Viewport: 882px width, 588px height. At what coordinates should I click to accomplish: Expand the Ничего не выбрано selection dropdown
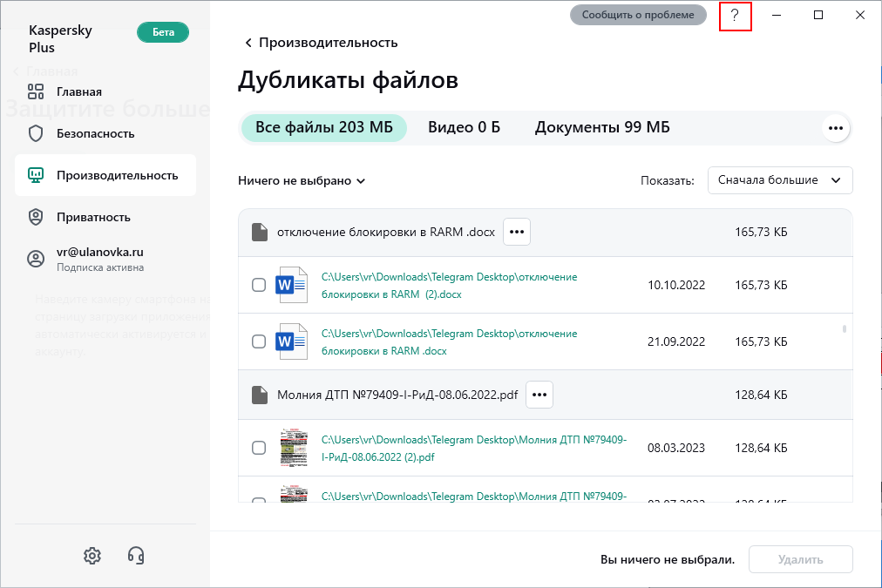[302, 181]
